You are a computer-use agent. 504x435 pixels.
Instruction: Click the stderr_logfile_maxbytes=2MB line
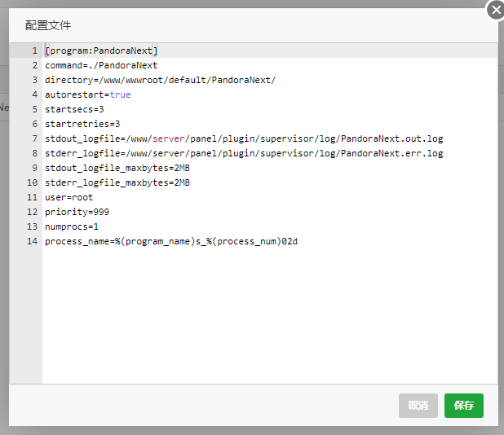tap(117, 182)
